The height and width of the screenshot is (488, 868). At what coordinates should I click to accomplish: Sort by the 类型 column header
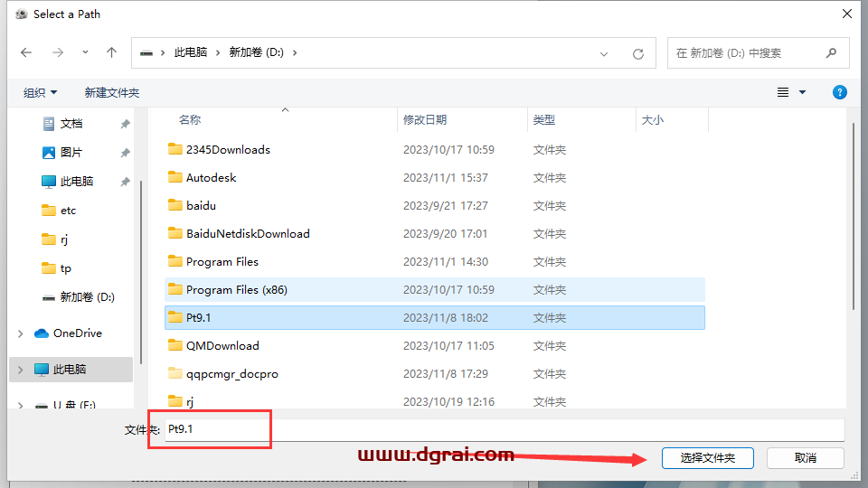click(543, 120)
